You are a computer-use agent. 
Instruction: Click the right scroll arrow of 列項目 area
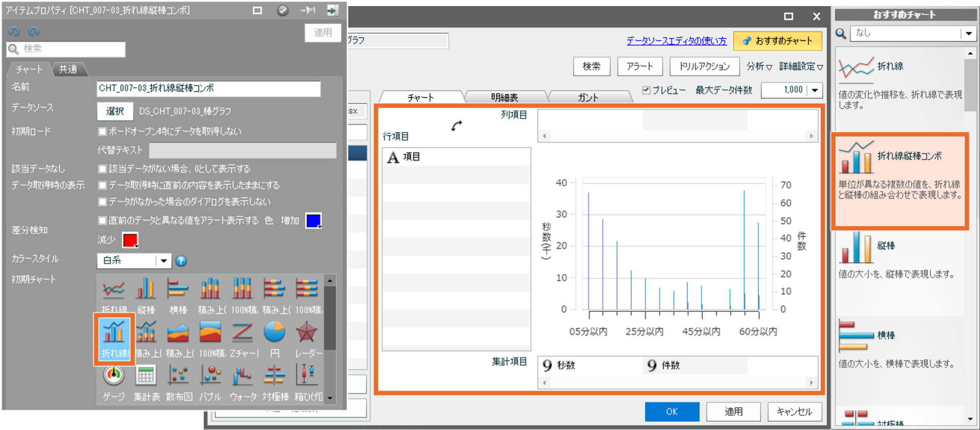pos(811,136)
